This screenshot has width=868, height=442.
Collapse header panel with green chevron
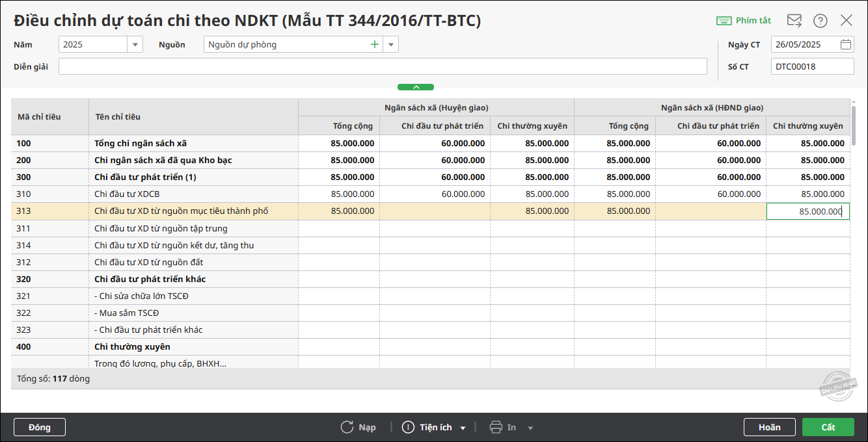[x=416, y=87]
